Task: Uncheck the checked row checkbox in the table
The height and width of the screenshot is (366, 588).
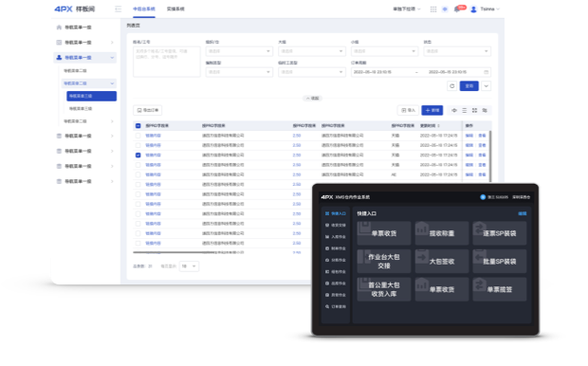Action: (x=138, y=155)
